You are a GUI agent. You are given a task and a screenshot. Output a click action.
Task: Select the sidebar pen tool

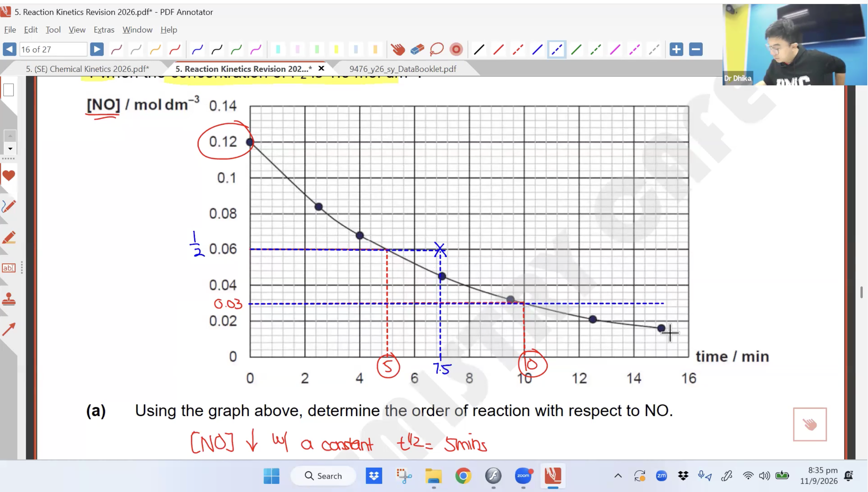click(8, 206)
